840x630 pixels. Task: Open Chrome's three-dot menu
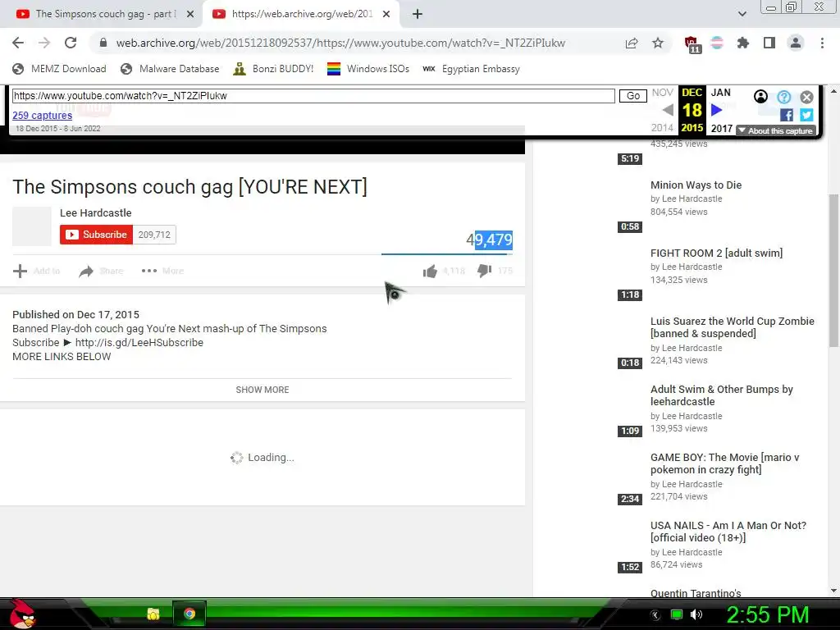click(822, 43)
